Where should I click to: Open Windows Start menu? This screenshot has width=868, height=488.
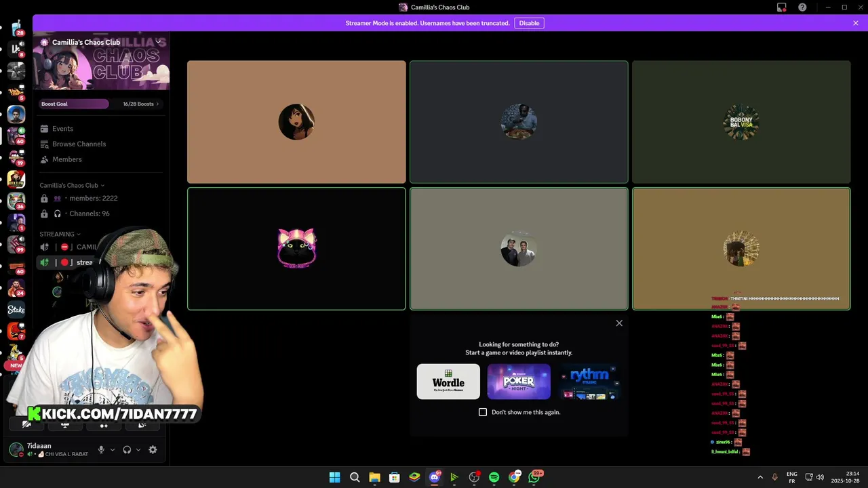pos(334,477)
